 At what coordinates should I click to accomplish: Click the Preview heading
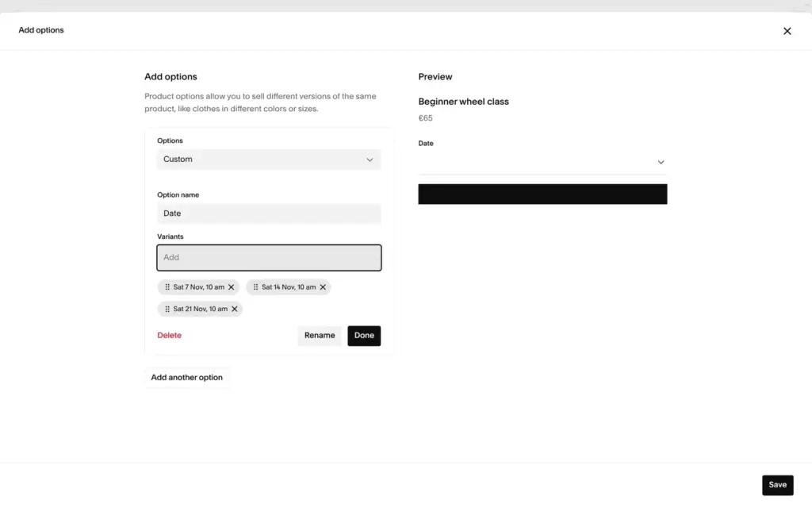point(435,77)
